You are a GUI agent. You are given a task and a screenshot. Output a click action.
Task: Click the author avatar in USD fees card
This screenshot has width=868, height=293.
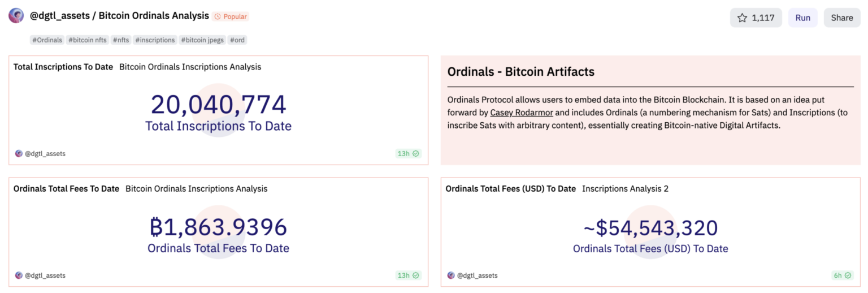(451, 275)
